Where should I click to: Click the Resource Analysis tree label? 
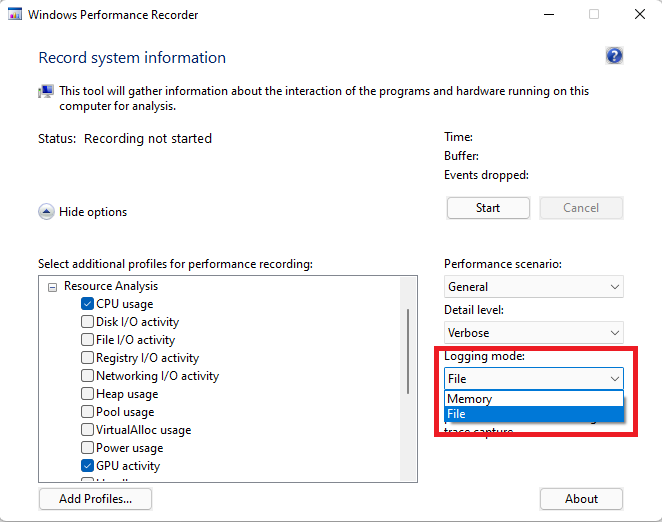111,286
